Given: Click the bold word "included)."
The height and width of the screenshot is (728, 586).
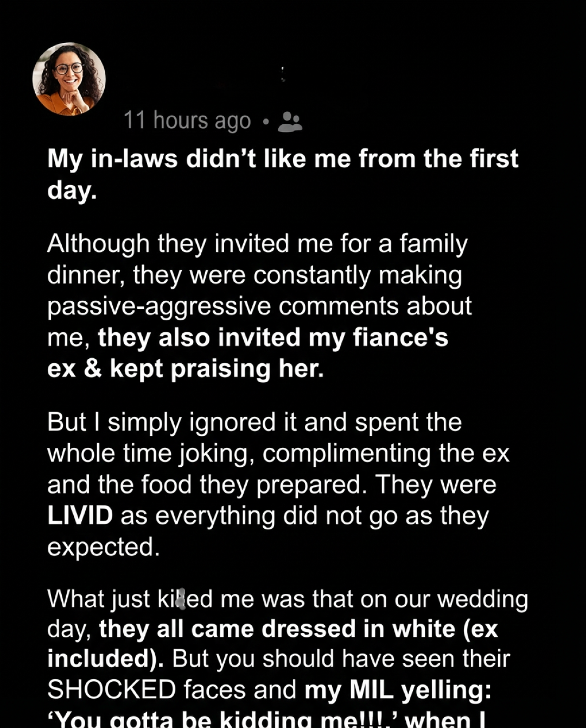Looking at the screenshot, I should point(105,659).
